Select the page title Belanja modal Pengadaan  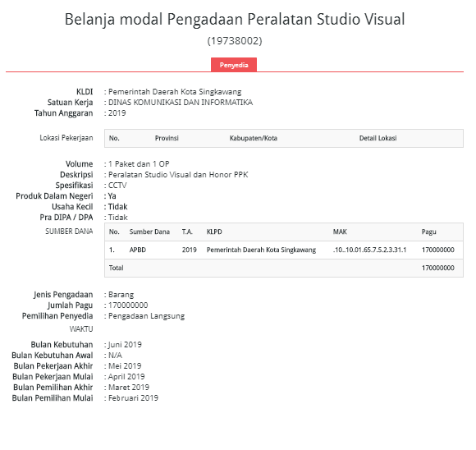click(154, 20)
